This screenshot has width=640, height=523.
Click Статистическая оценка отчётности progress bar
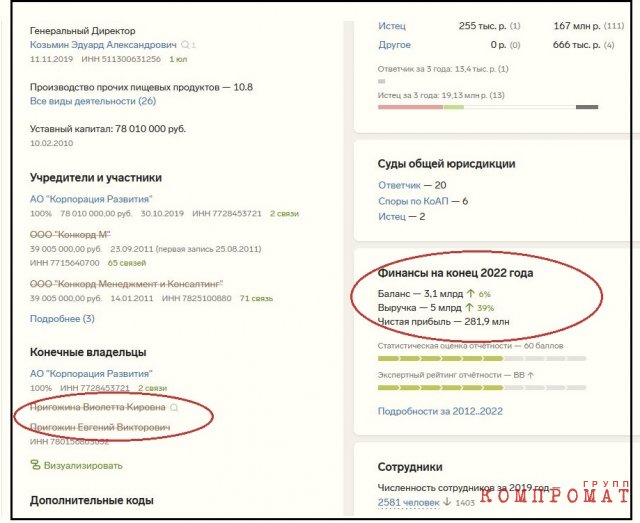[482, 358]
